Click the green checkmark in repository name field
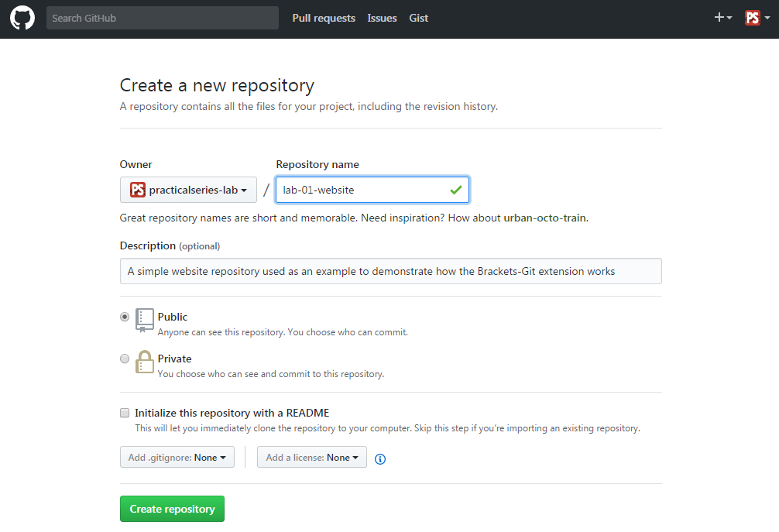The height and width of the screenshot is (532, 779). [456, 190]
